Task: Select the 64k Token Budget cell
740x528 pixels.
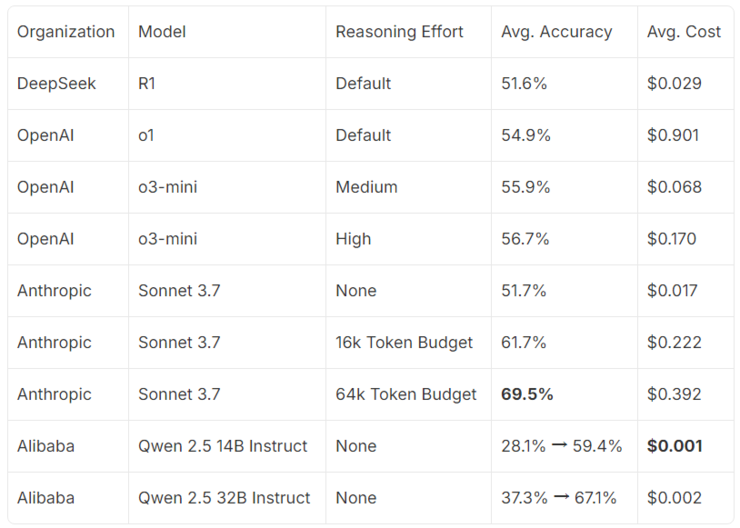Action: coord(406,395)
